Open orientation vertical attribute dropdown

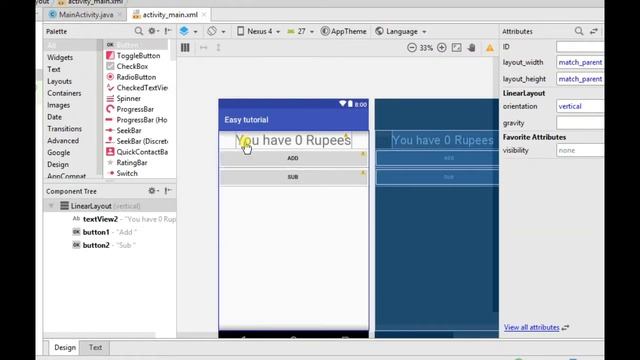click(580, 106)
